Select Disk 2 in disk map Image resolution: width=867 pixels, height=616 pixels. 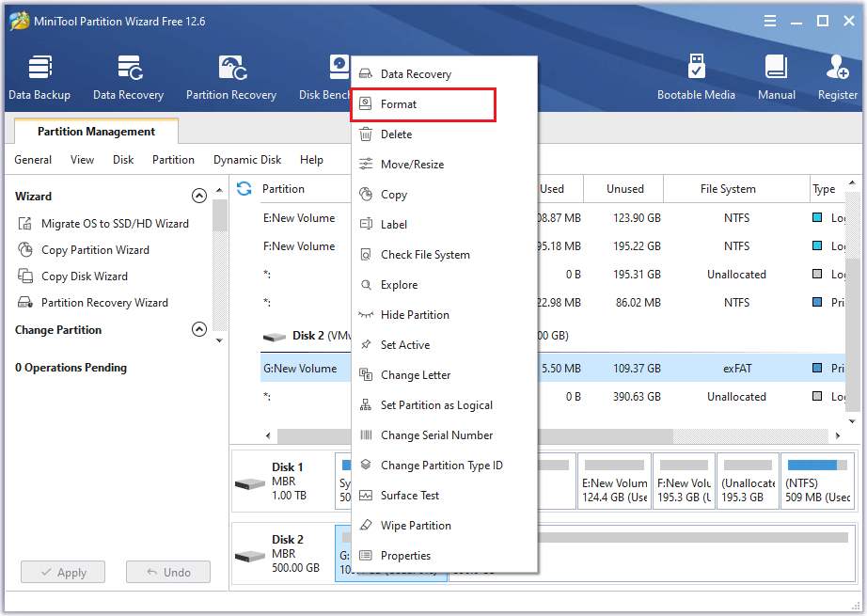[282, 554]
